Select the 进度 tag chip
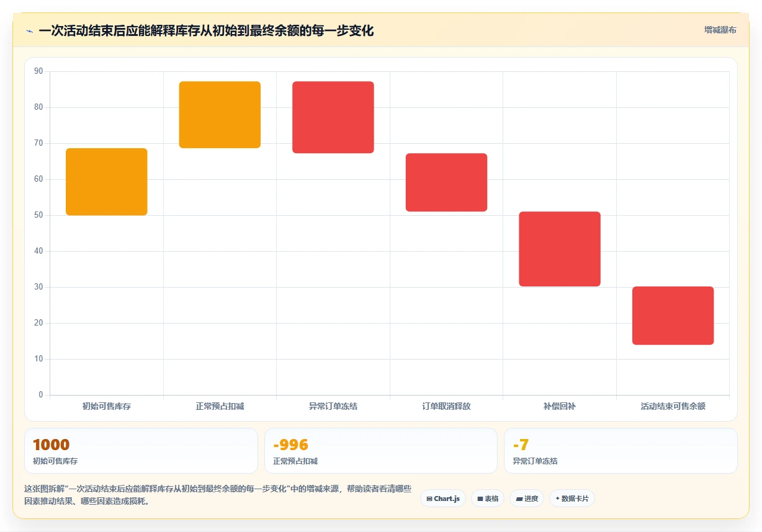The height and width of the screenshot is (532, 762). click(527, 499)
